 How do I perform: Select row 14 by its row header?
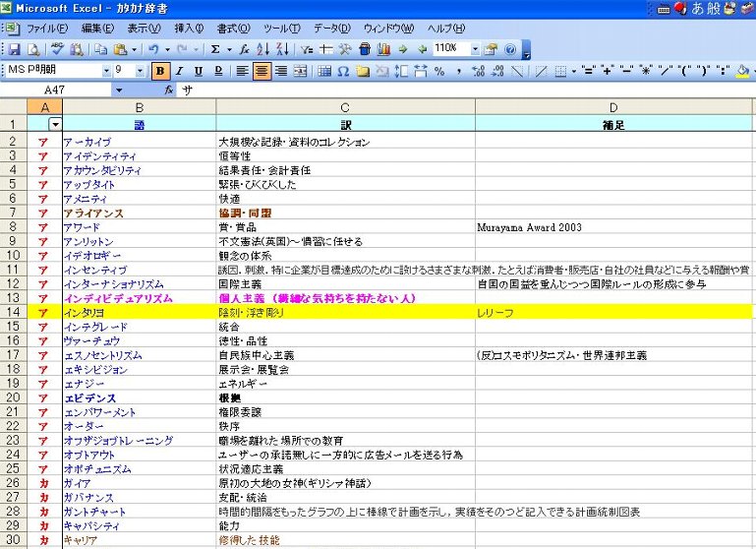click(13, 313)
